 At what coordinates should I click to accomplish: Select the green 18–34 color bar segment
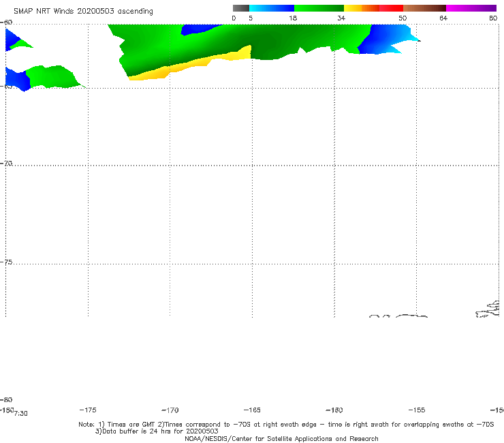pyautogui.click(x=319, y=8)
